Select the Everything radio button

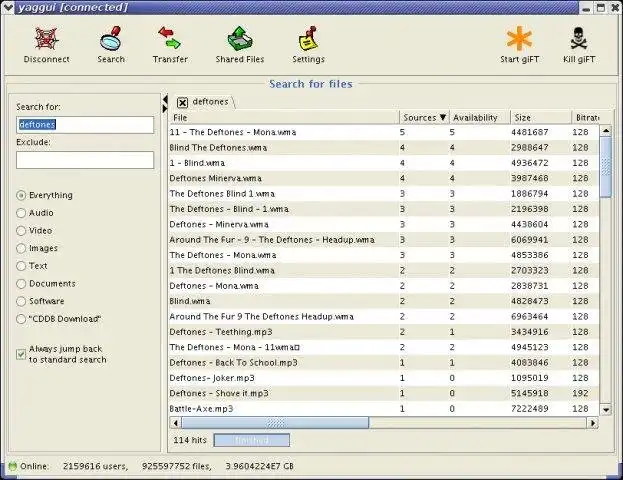pos(21,195)
